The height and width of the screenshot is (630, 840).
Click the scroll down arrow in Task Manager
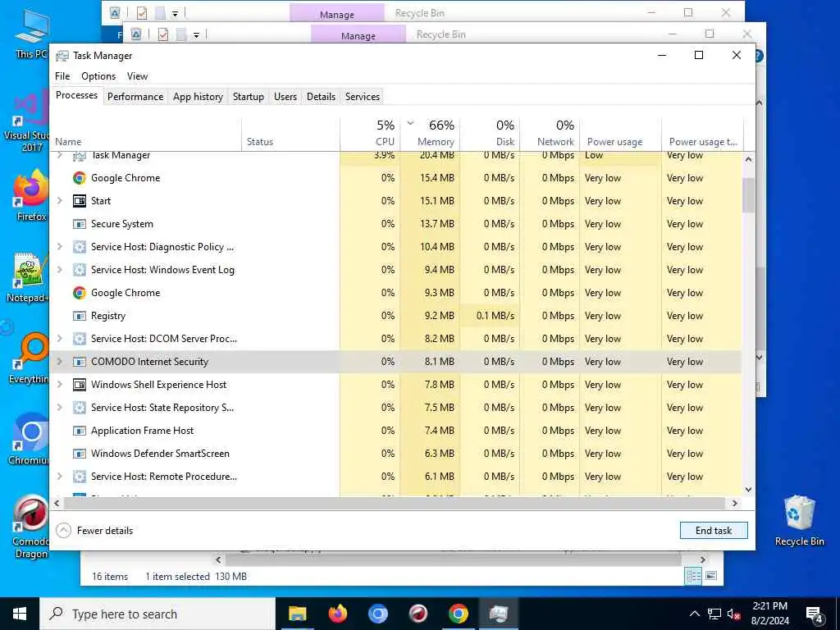pyautogui.click(x=748, y=490)
